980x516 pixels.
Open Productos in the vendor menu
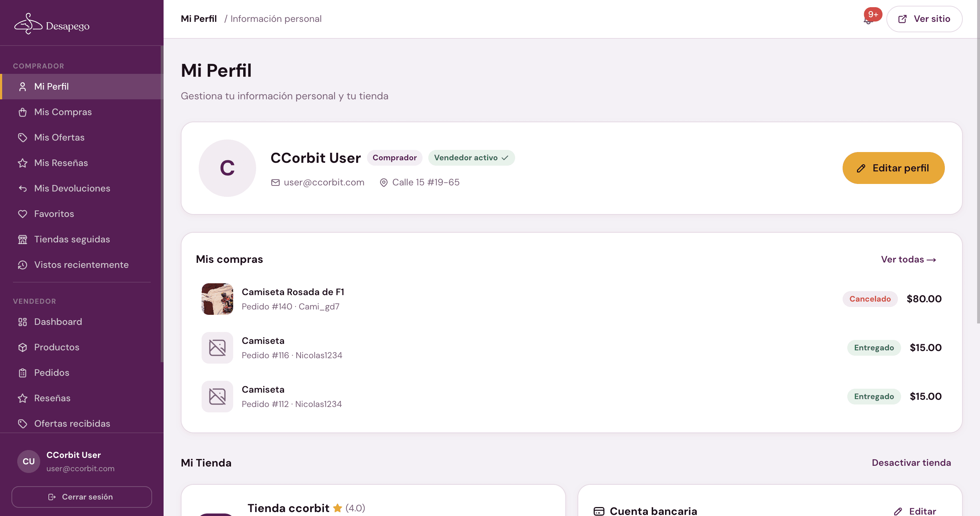[82, 347]
